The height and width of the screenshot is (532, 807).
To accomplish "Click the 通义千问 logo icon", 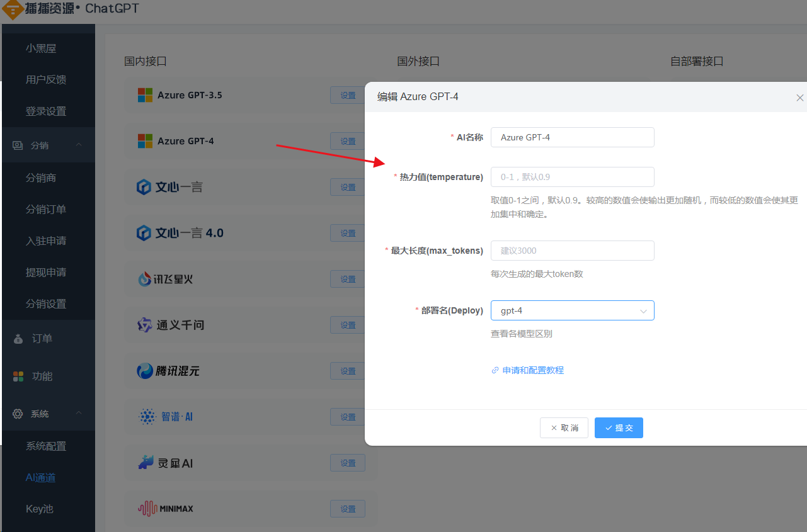I will 144,325.
